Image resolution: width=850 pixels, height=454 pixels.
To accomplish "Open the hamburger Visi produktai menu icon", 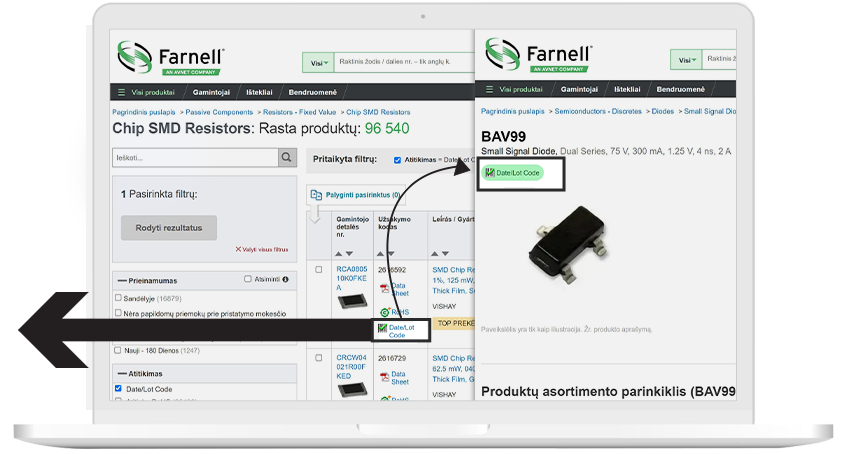I will pos(121,92).
